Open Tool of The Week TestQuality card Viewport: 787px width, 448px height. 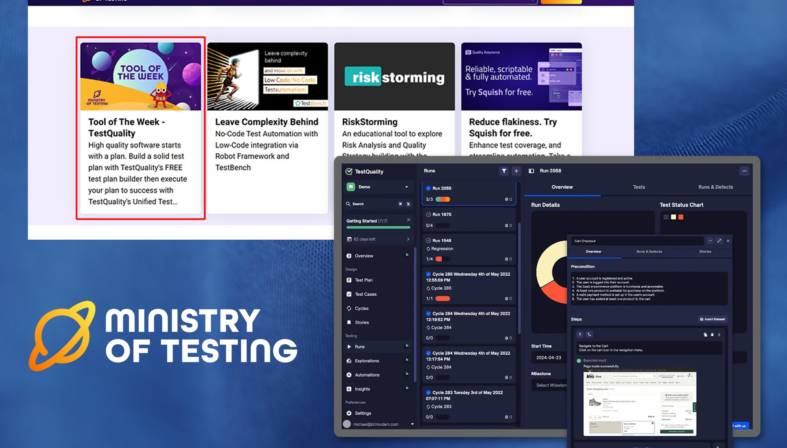[x=141, y=129]
